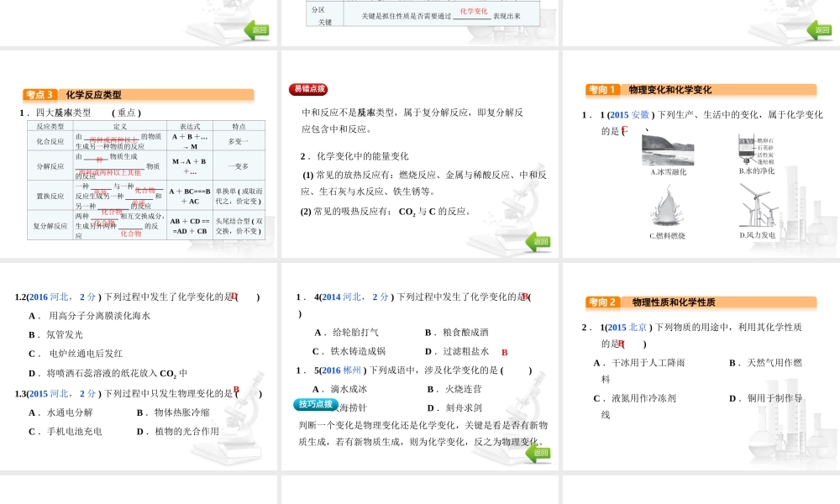Click the 返回 button on the 易错点拨 slide
This screenshot has width=840, height=504.
541,242
